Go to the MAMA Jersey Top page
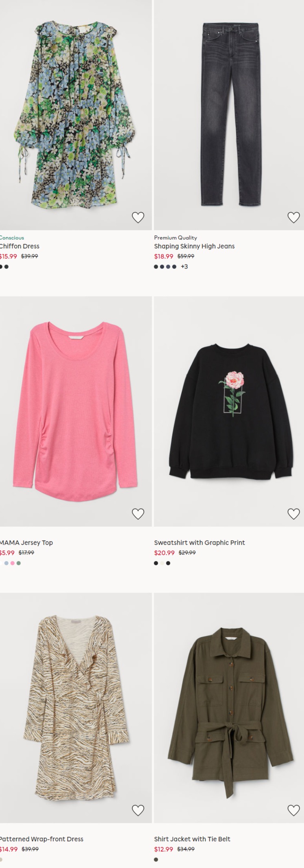The height and width of the screenshot is (868, 304). (26, 543)
